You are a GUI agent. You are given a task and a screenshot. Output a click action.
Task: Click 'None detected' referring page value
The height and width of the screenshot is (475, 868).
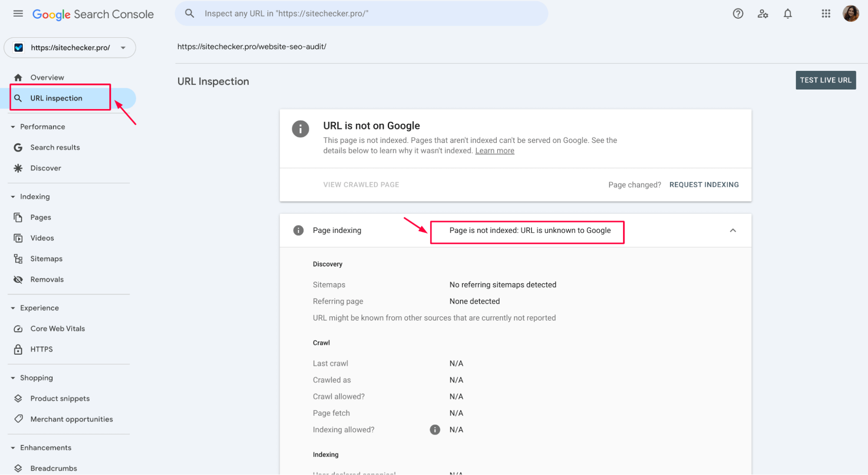click(x=474, y=301)
